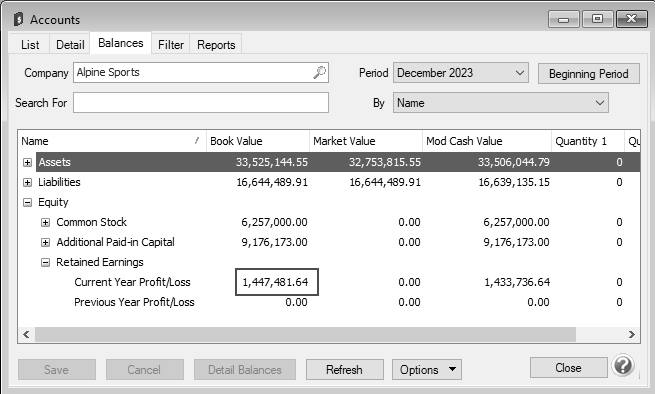Click the Detail Balances button
Screen dimensions: 655x394
tap(245, 370)
